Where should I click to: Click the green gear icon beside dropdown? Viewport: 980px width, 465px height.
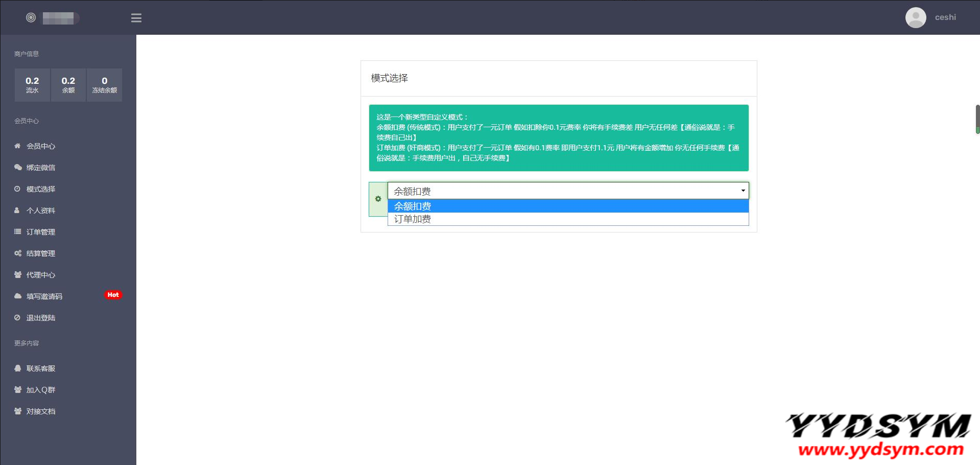click(378, 199)
